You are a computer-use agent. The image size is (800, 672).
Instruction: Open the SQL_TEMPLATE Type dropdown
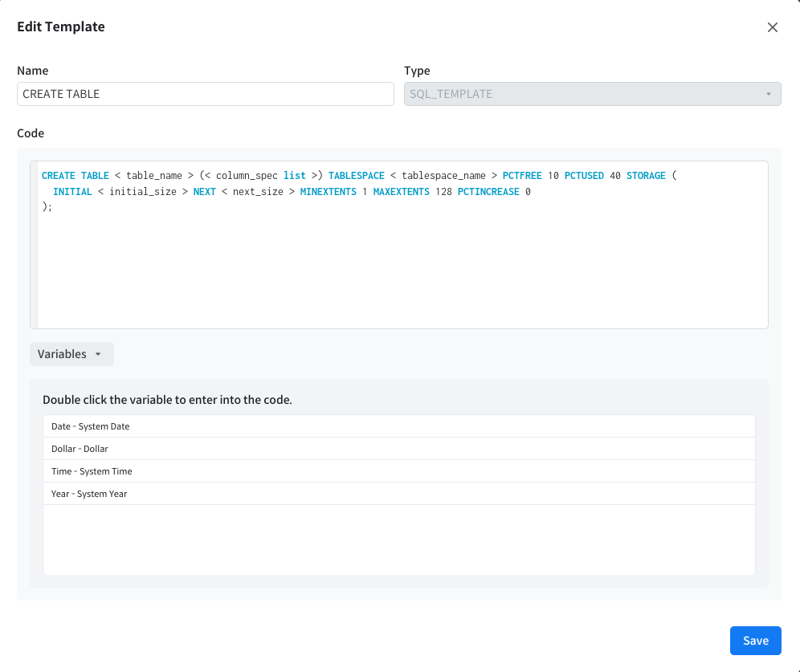pos(592,94)
